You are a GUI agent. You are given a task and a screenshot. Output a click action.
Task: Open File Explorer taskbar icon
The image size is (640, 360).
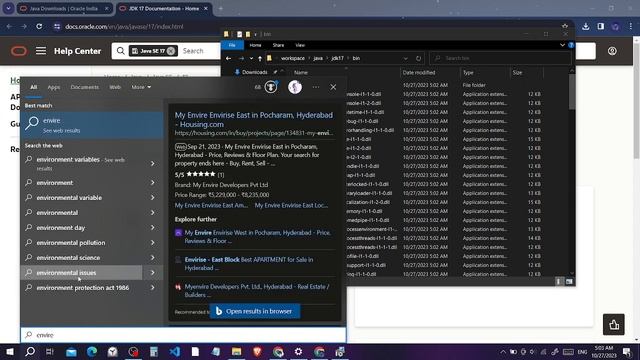[x=237, y=351]
